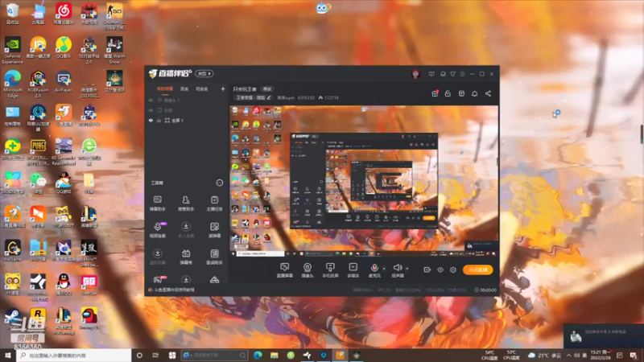
Task: Switch to the third scene tab
Action: pyautogui.click(x=202, y=88)
